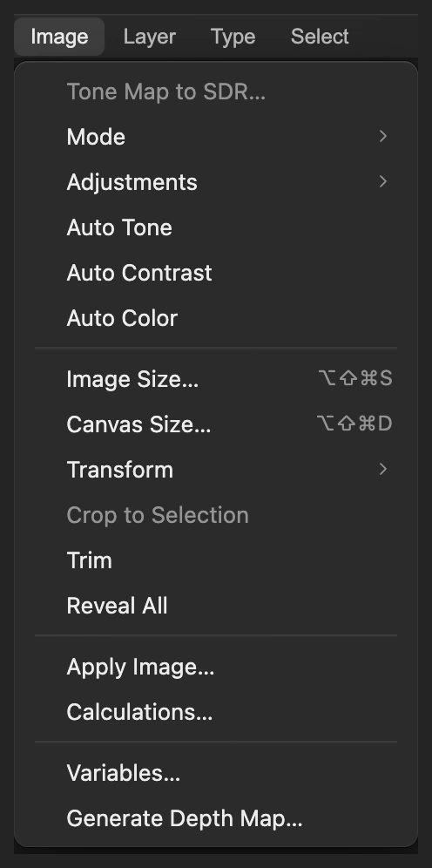
Task: Open Variables dialog
Action: (x=216, y=773)
